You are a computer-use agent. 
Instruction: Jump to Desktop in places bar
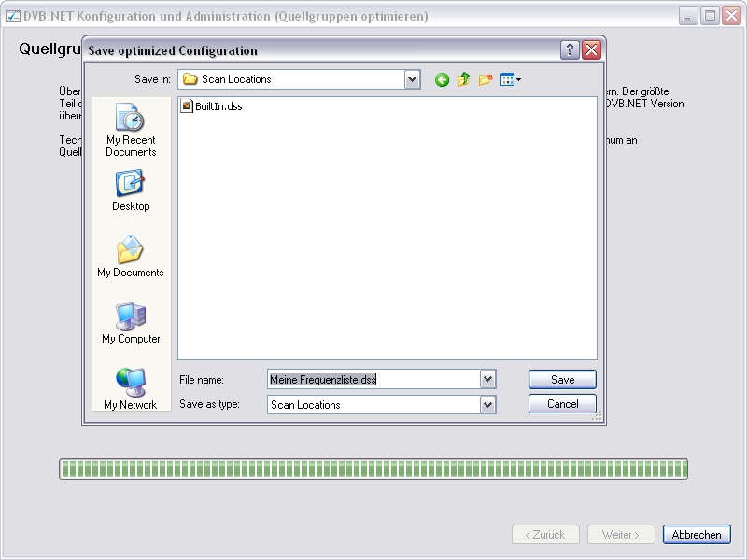(131, 190)
